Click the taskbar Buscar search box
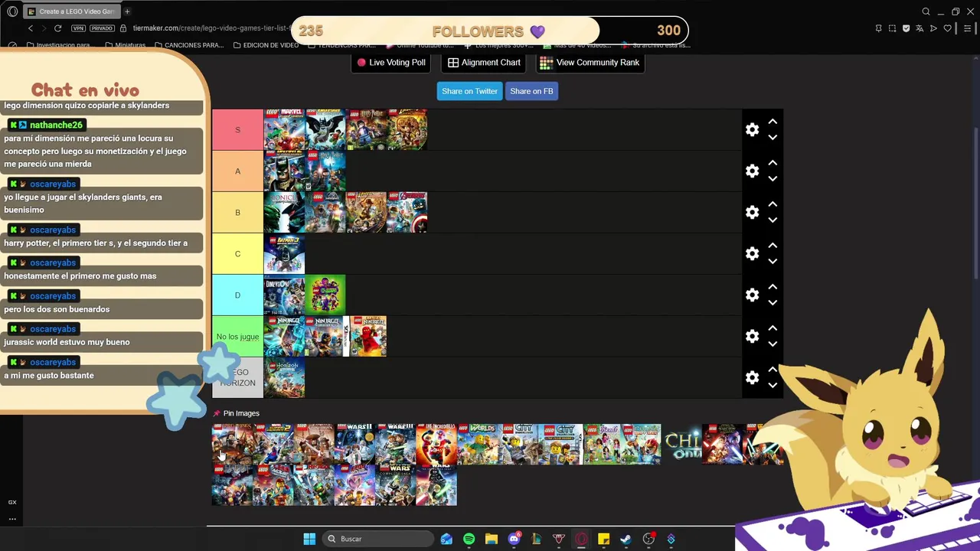Image resolution: width=980 pixels, height=551 pixels. [x=377, y=539]
